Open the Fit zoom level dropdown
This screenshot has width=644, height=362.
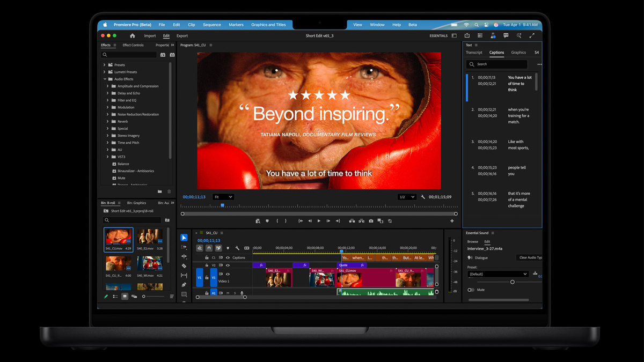point(223,197)
